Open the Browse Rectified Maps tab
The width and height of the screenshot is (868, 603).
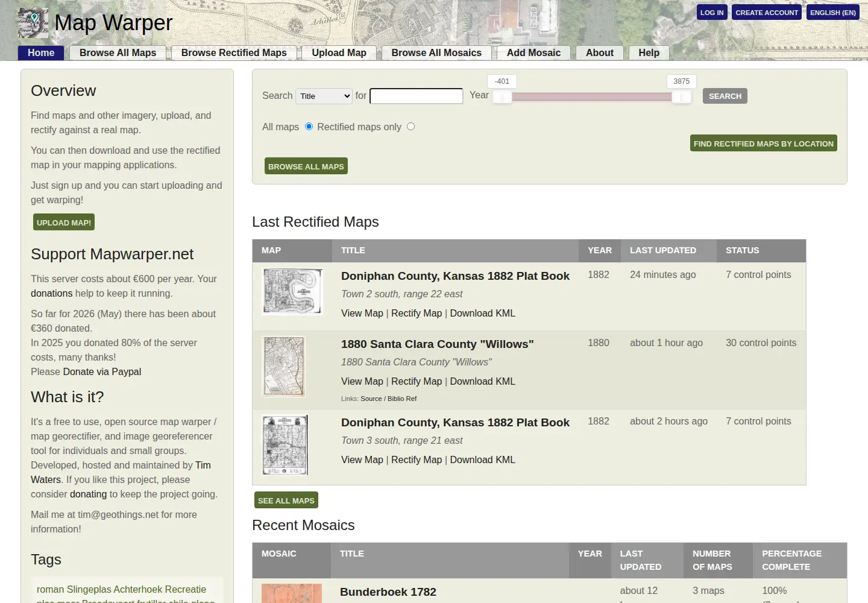pos(234,52)
